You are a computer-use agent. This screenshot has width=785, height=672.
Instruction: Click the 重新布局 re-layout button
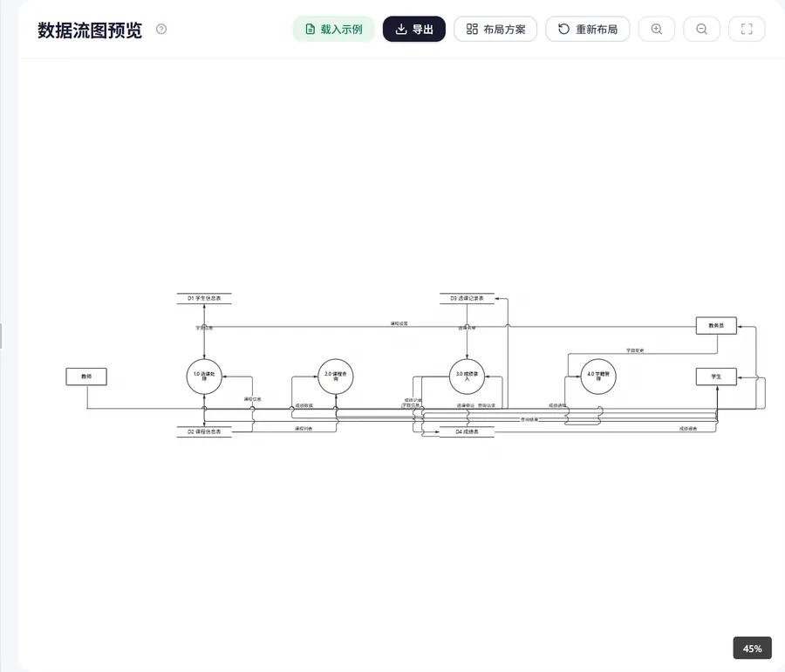tap(588, 29)
